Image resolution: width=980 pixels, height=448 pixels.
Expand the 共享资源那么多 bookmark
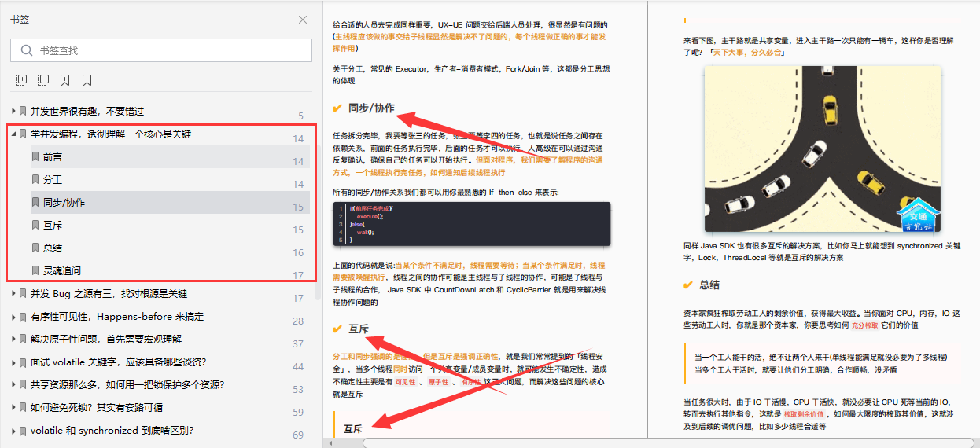[x=13, y=385]
